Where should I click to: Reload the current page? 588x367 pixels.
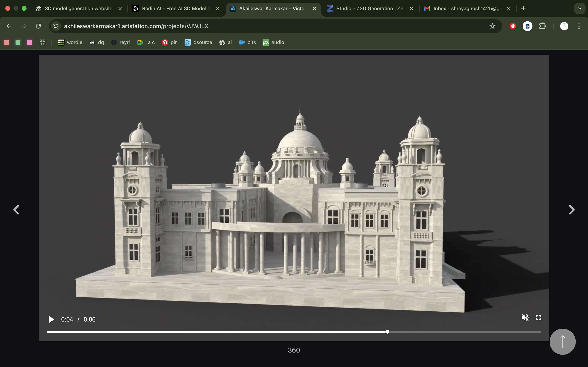38,26
